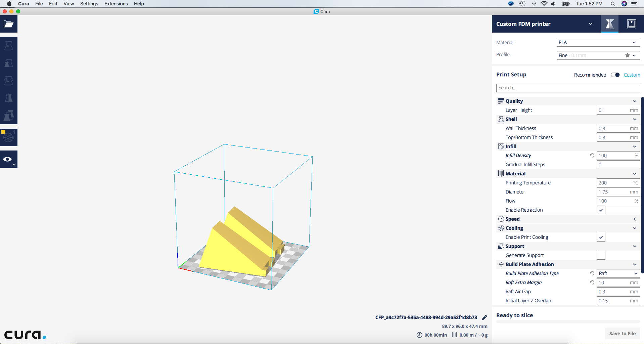Check the Generate Support checkbox
This screenshot has width=644, height=344.
(601, 255)
